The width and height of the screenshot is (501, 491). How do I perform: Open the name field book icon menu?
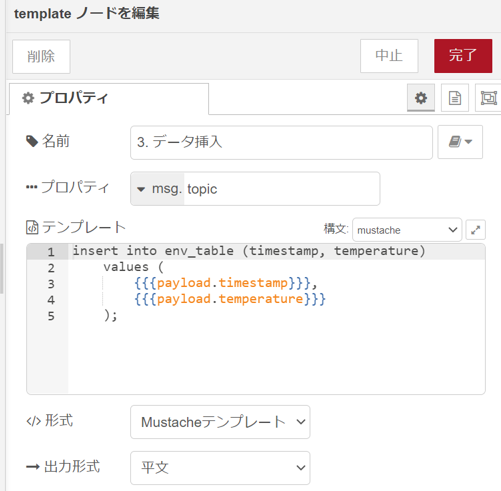click(460, 142)
